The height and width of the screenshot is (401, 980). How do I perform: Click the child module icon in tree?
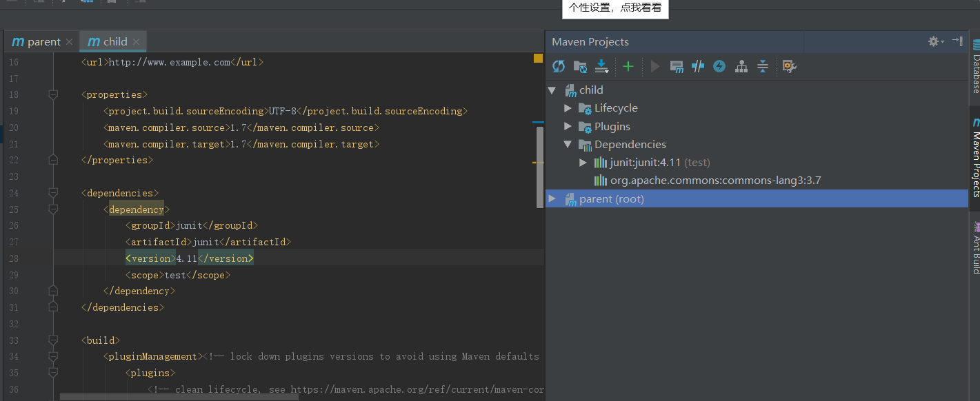point(571,90)
